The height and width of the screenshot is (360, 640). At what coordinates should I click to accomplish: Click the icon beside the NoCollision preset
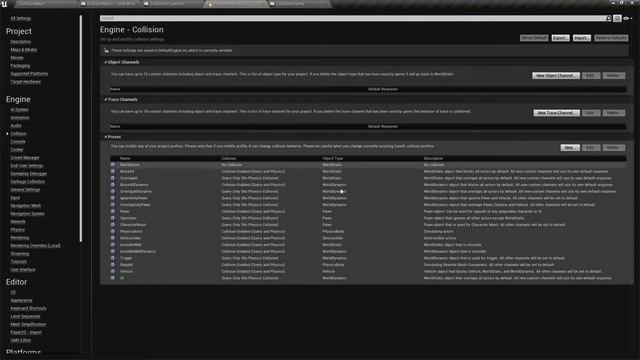pyautogui.click(x=113, y=165)
